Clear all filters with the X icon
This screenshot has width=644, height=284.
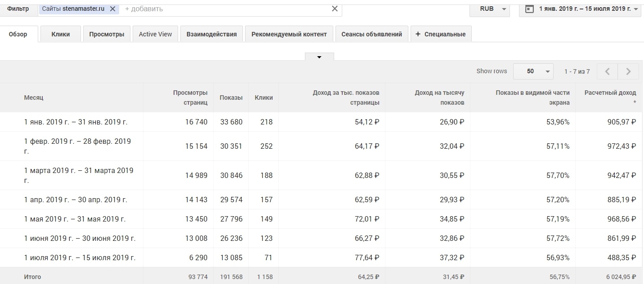tap(335, 9)
